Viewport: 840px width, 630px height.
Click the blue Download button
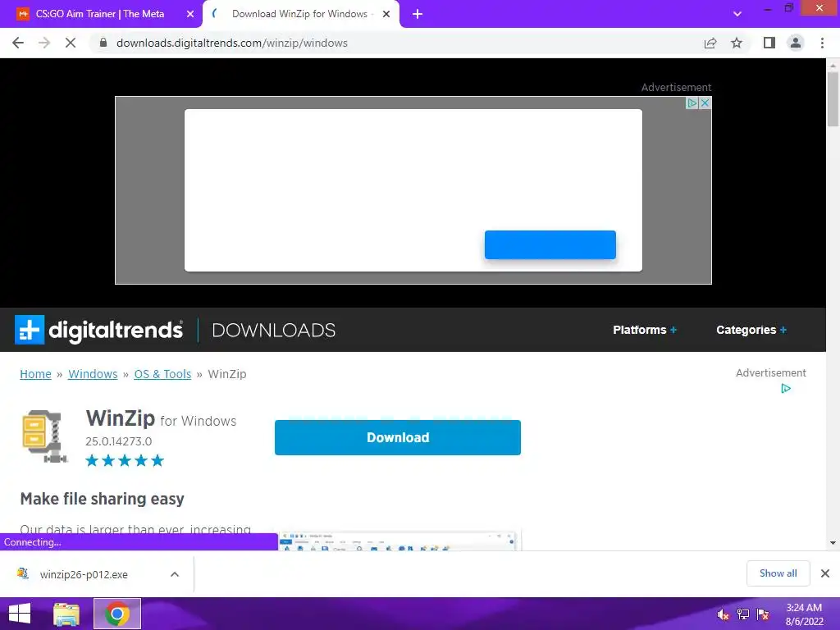point(398,438)
